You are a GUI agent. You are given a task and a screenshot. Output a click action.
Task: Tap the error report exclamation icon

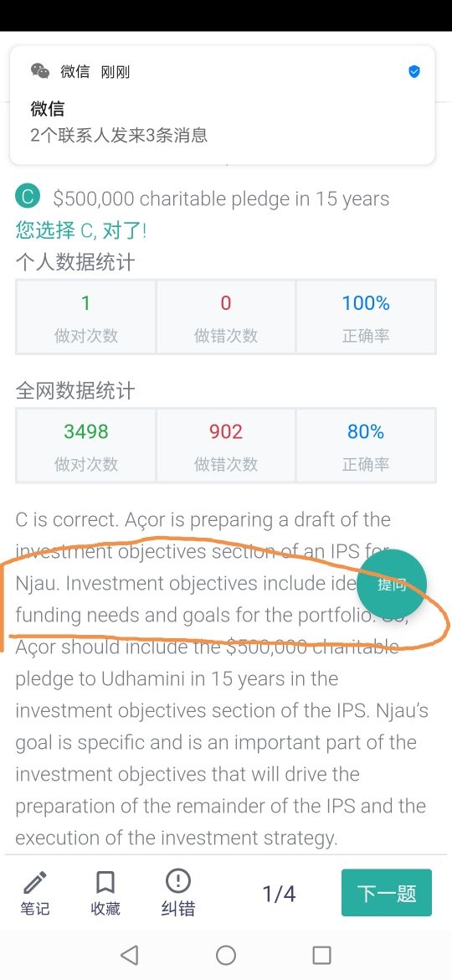click(178, 882)
